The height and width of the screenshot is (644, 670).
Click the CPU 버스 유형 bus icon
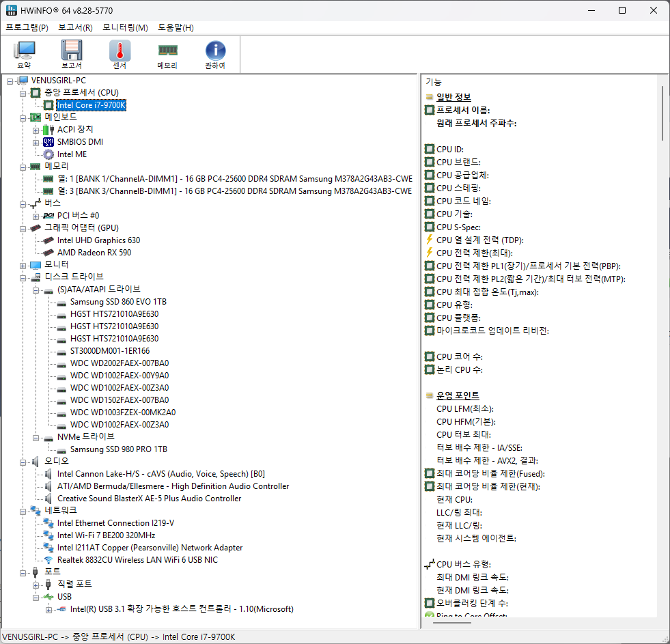430,564
